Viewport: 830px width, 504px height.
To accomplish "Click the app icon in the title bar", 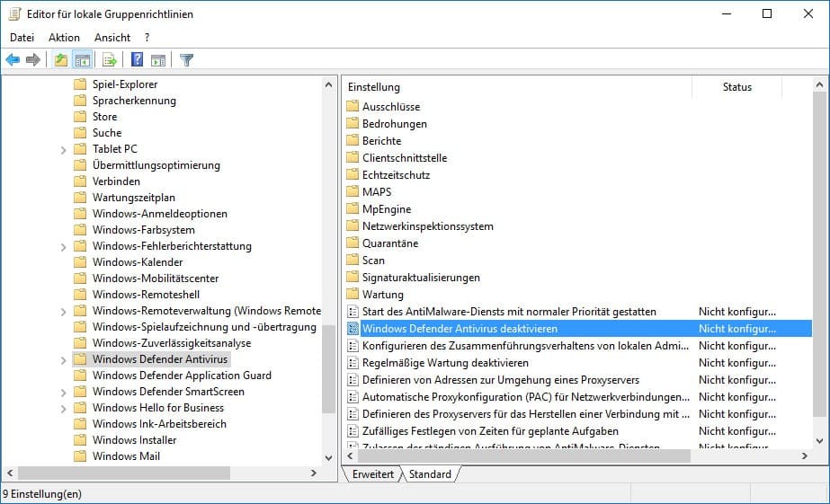I will 14,13.
